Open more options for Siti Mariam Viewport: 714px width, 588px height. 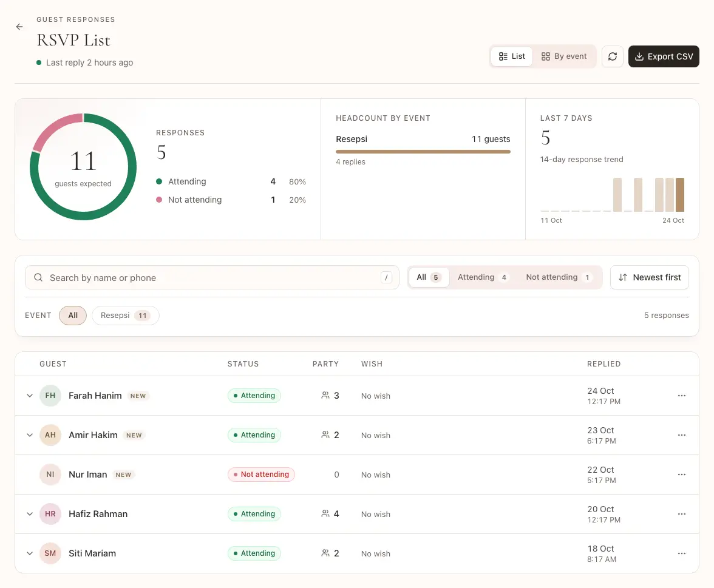(682, 553)
